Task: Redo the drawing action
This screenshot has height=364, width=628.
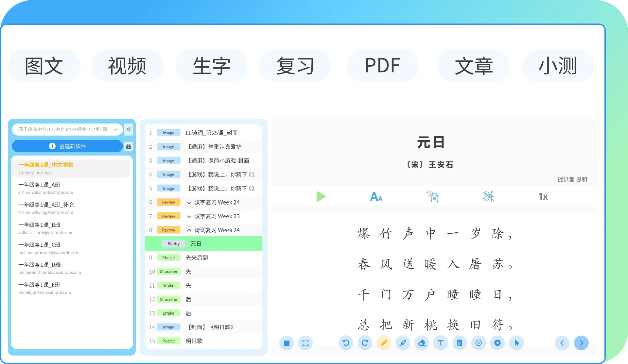Action: point(365,343)
